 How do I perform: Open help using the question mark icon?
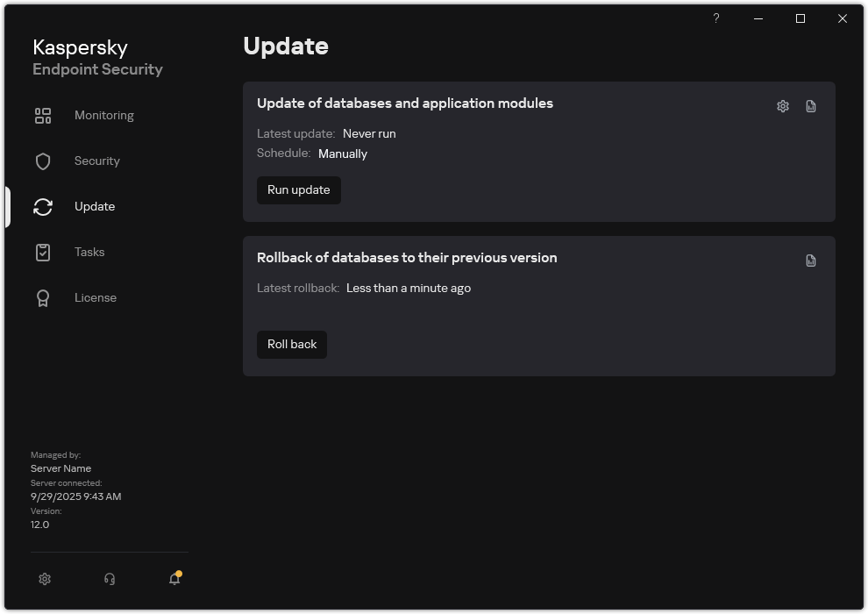coord(715,18)
